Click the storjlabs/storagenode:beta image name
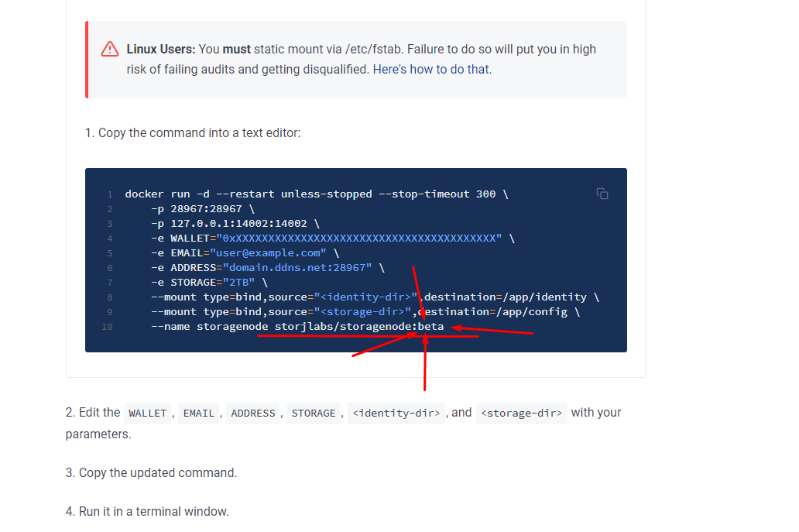 click(x=359, y=327)
